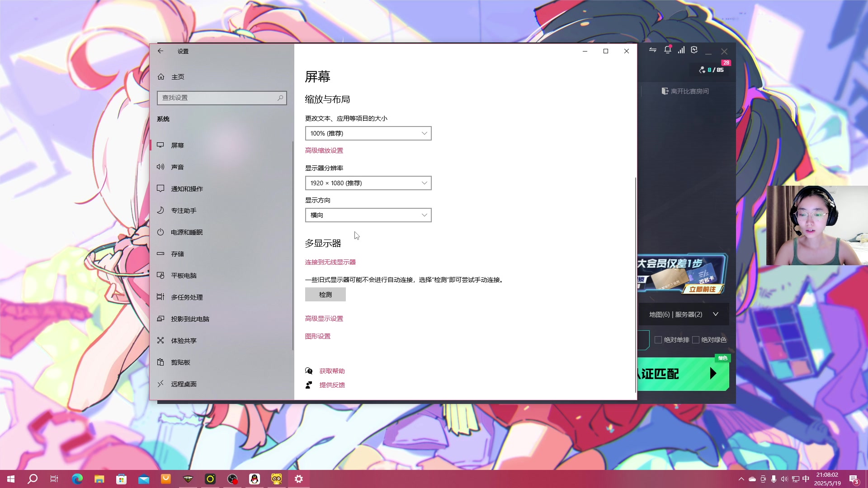Screen dimensions: 868x488
Task: Switch the 中 input method indicator
Action: coord(806,479)
